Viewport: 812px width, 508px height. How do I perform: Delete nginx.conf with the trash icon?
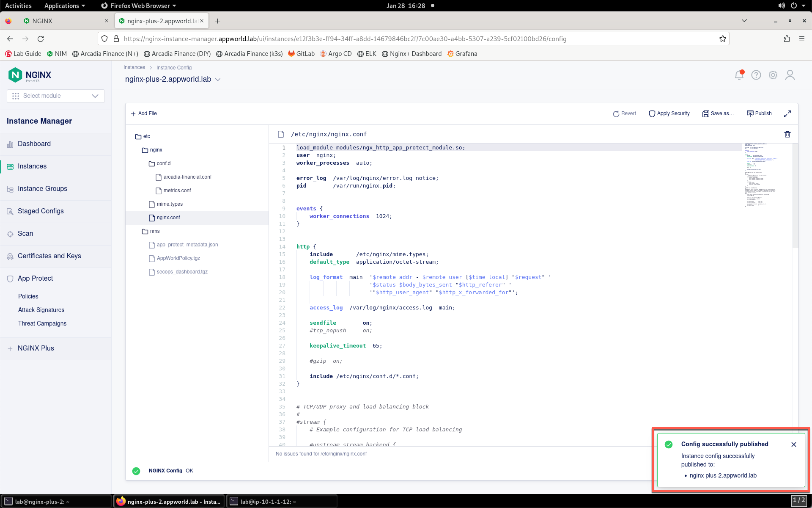pos(787,134)
